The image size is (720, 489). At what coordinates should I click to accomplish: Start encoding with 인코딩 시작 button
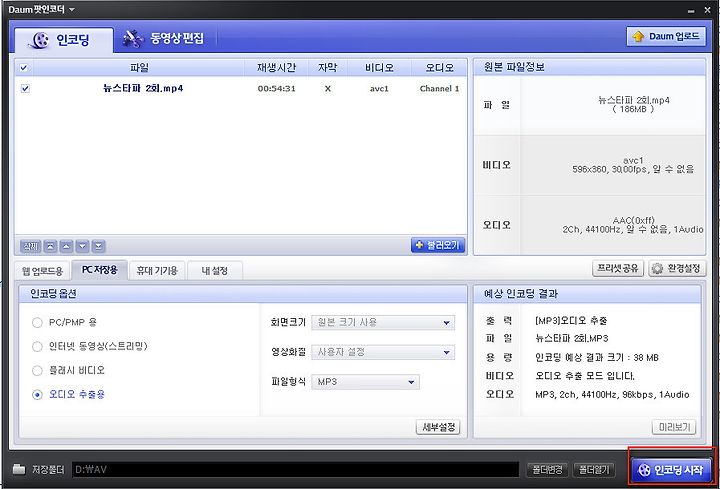click(x=672, y=470)
